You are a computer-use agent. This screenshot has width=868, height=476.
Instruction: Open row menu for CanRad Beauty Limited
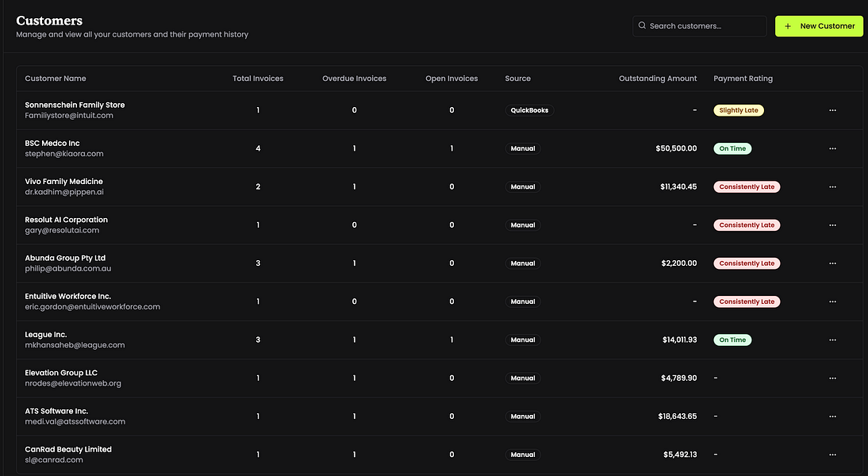[x=832, y=455]
